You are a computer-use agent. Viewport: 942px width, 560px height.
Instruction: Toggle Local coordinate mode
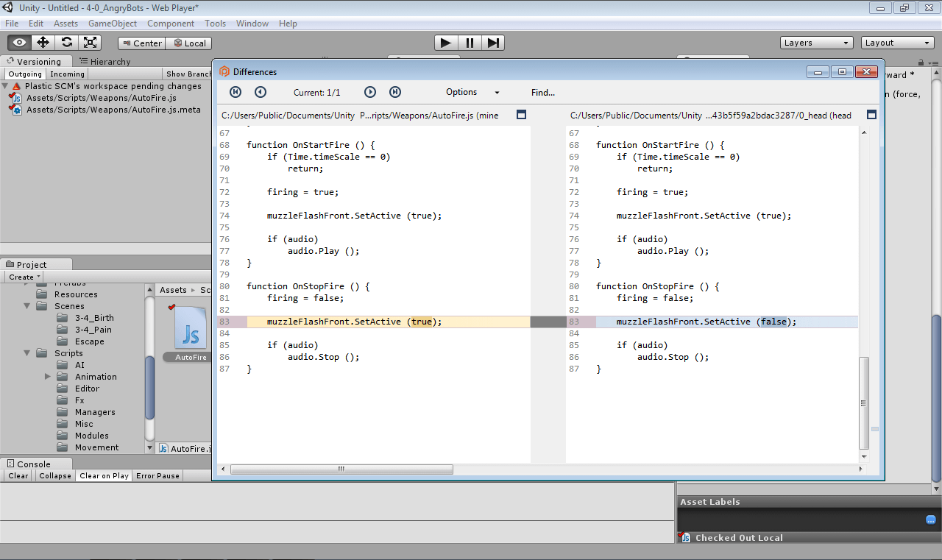(x=188, y=43)
